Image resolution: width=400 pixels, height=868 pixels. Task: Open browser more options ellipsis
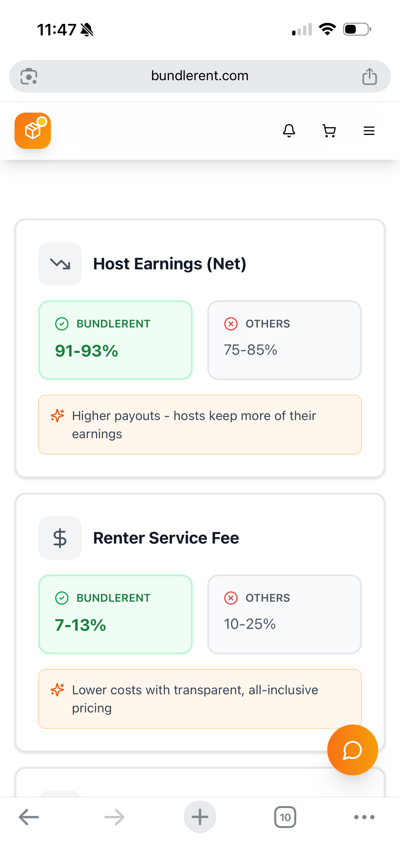coord(364,817)
